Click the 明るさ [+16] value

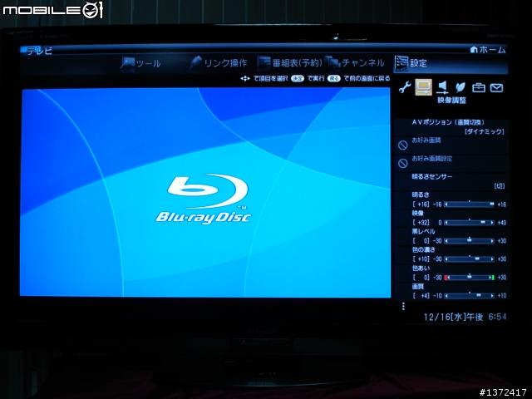421,204
